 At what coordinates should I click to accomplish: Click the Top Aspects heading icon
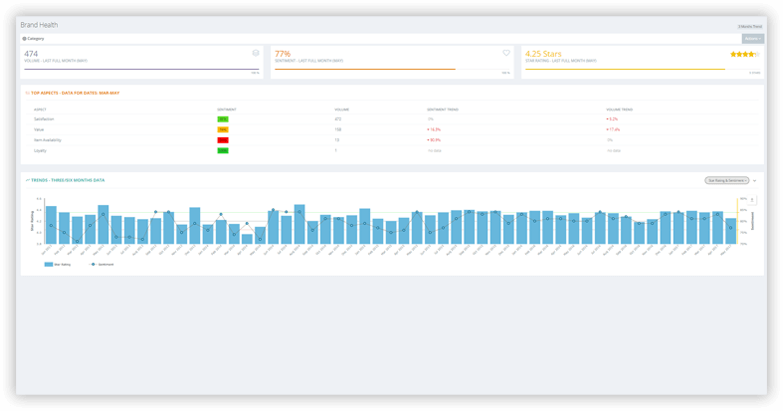click(27, 93)
